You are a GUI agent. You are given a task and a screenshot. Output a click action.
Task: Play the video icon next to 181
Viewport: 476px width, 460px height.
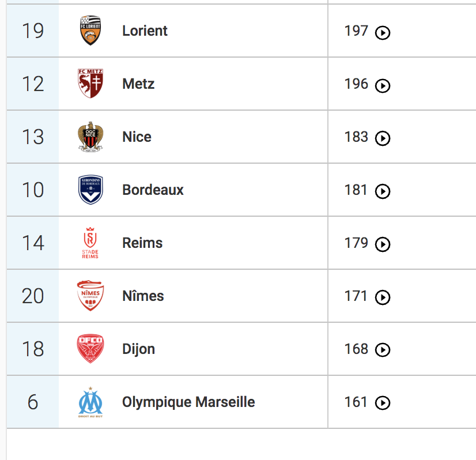383,191
